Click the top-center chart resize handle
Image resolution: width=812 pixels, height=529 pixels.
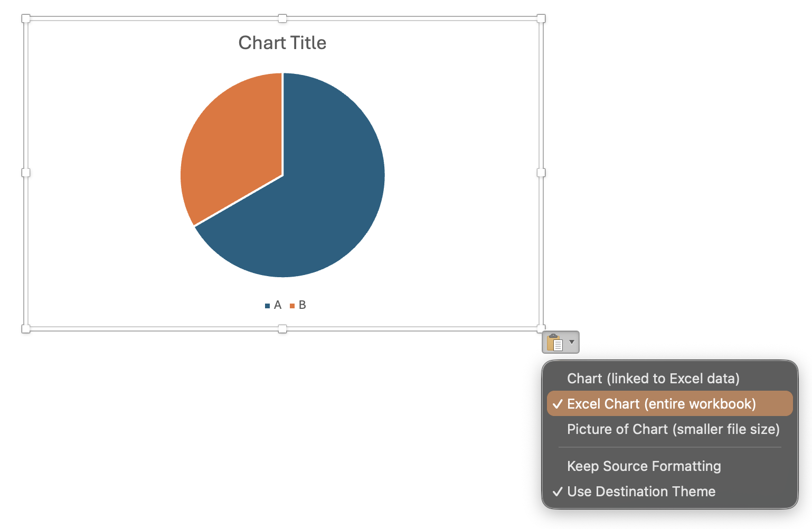[x=282, y=18]
